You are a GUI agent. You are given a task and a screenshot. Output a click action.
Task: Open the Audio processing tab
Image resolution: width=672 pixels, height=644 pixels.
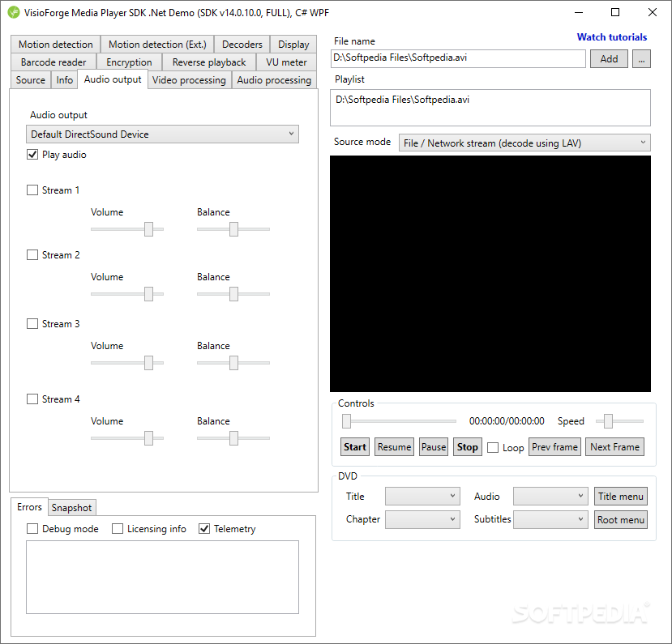(x=274, y=80)
